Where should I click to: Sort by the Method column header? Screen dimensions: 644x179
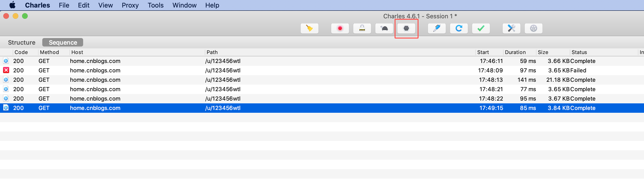coord(54,52)
